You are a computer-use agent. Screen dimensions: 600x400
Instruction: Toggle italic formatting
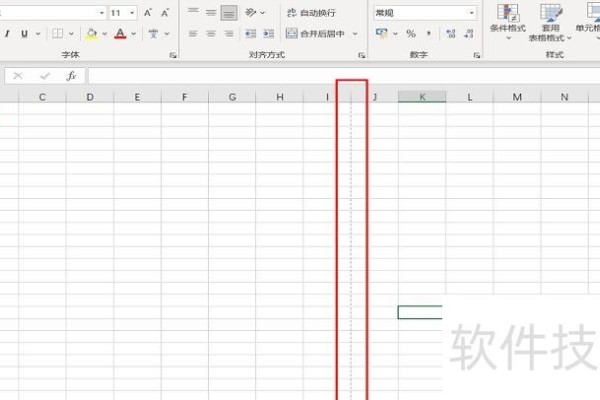click(x=7, y=34)
